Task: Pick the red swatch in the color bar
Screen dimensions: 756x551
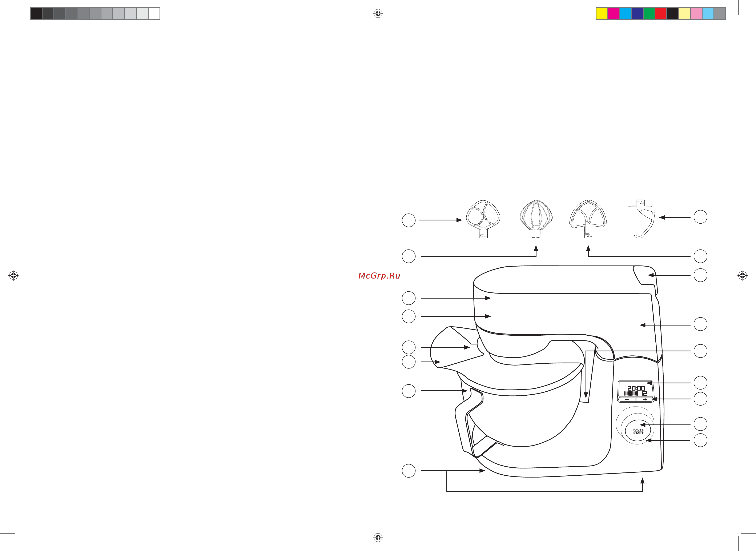Action: coord(661,14)
